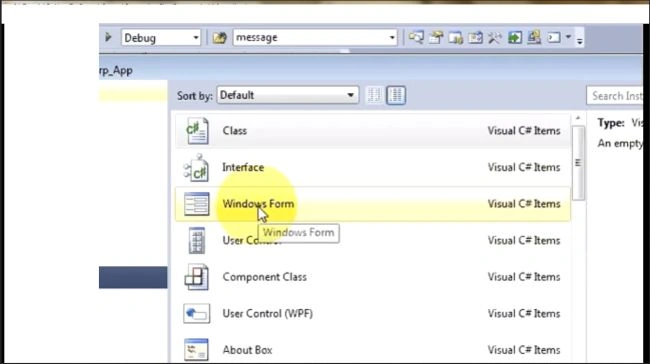Select the 'User Control (WPF)' template name

tap(267, 313)
